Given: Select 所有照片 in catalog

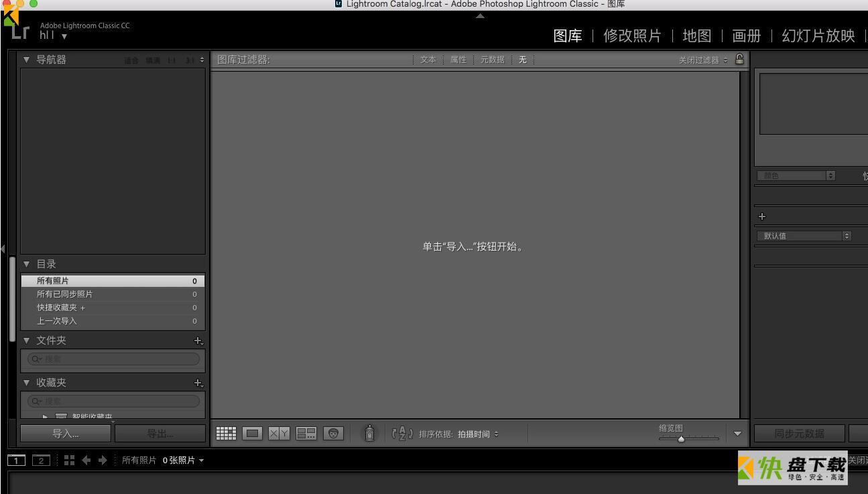Looking at the screenshot, I should point(113,281).
